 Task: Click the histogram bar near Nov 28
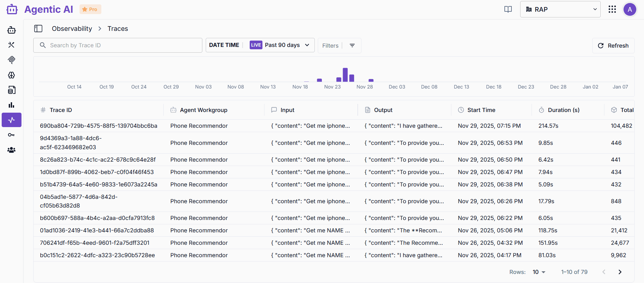tap(371, 80)
